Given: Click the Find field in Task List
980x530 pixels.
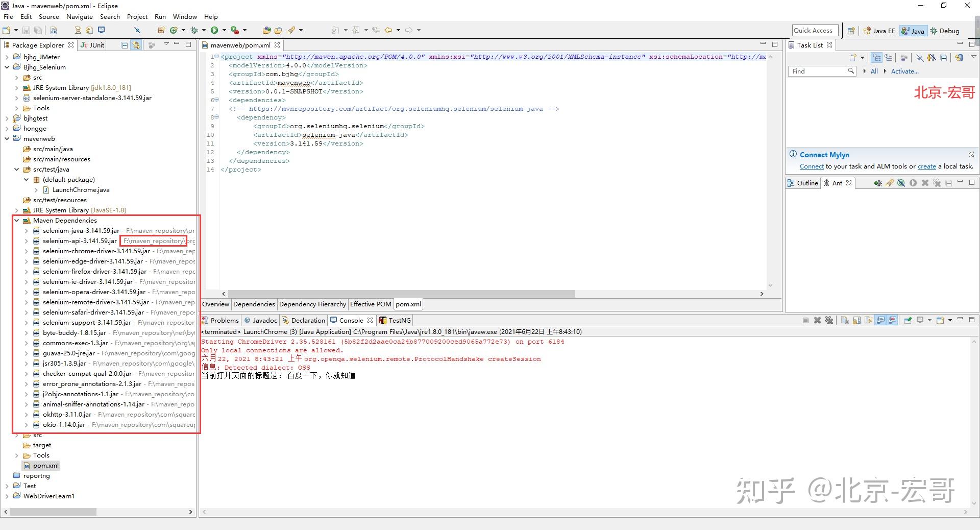Looking at the screenshot, I should [822, 71].
